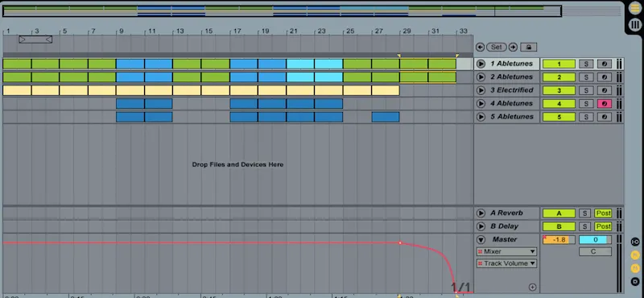Add automation lane with the plus icon
This screenshot has width=644, height=298.
click(x=532, y=287)
